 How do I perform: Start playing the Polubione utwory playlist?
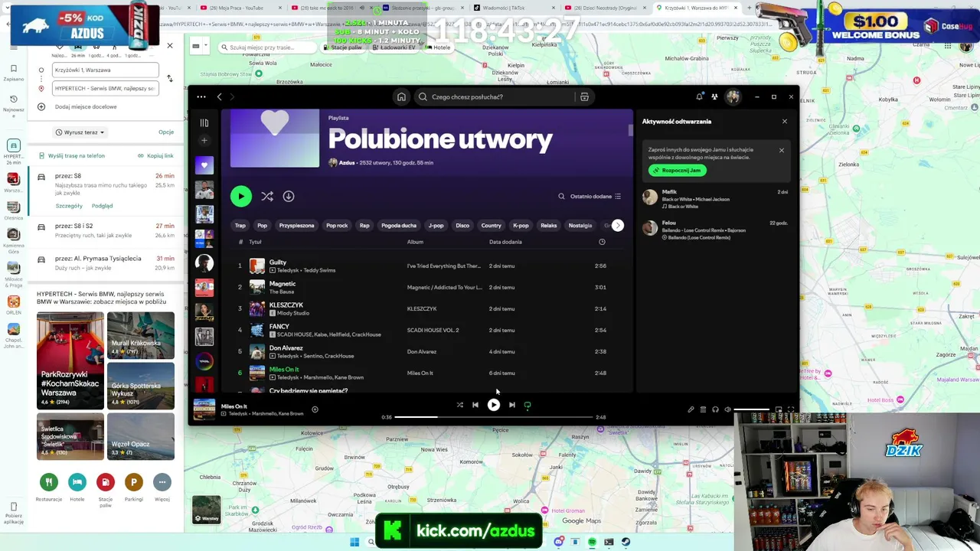point(241,197)
